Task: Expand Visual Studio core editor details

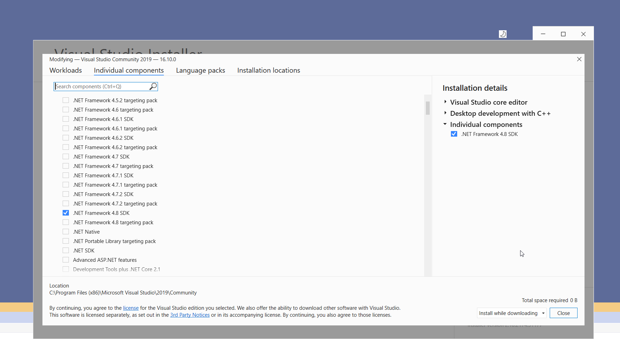Action: coord(446,102)
